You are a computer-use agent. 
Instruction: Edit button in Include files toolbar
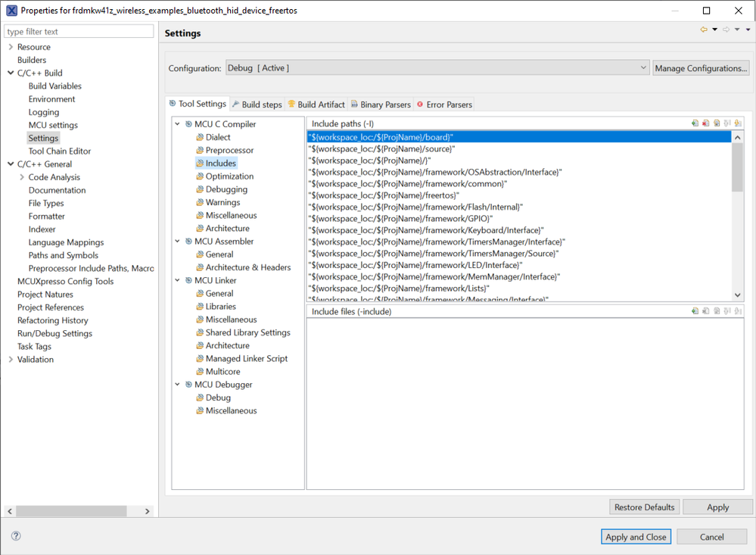point(717,311)
